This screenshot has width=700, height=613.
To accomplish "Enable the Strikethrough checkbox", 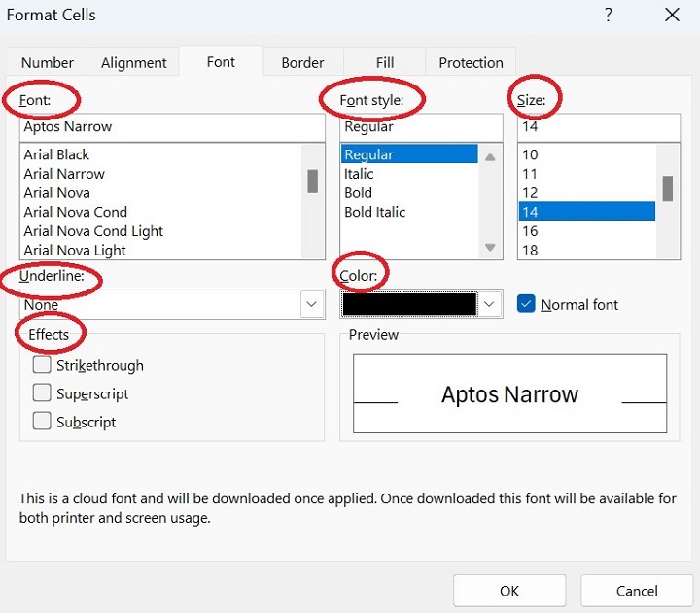I will click(x=42, y=365).
